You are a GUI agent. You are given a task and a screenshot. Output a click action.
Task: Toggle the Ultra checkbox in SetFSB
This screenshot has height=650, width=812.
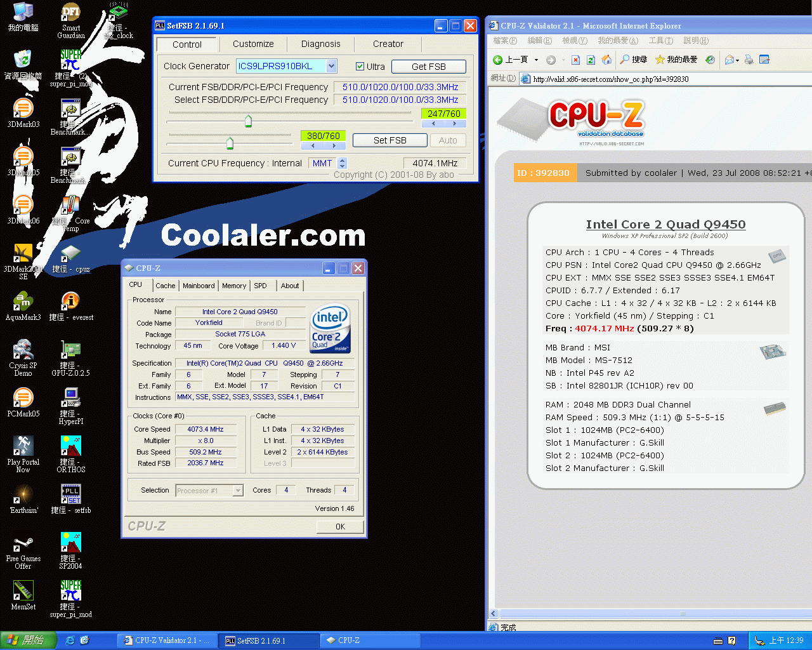coord(360,67)
